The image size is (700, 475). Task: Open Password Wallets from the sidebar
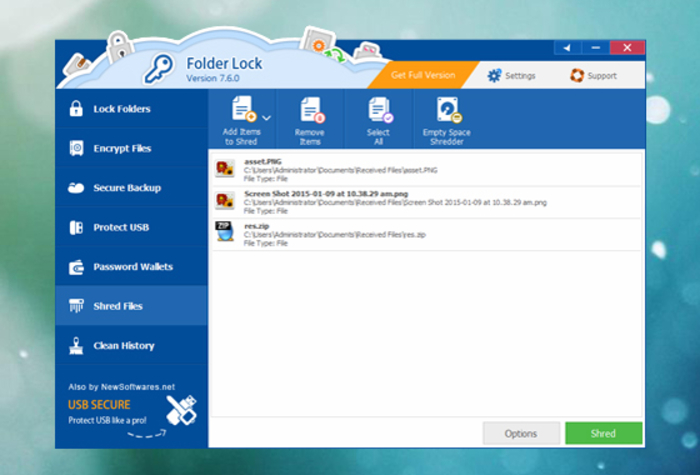click(132, 267)
